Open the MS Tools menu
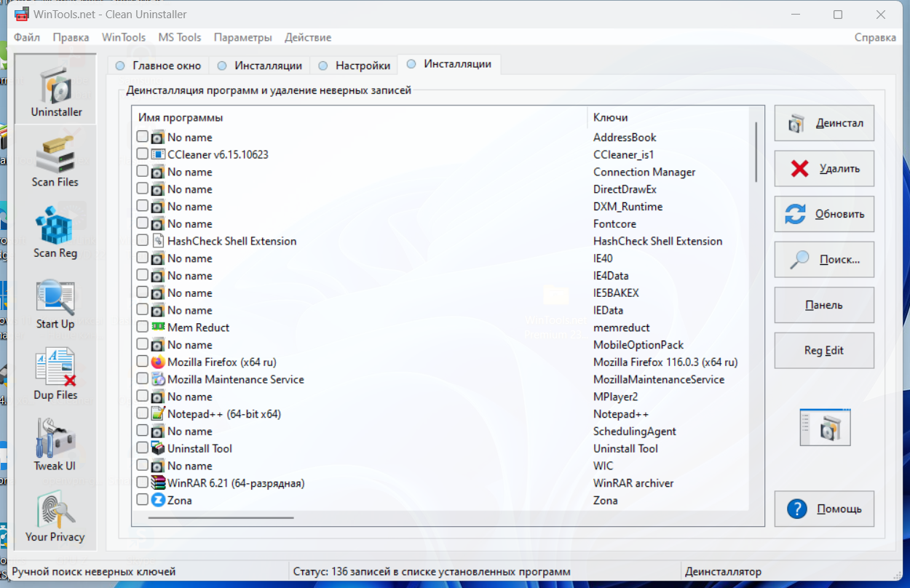 [179, 37]
